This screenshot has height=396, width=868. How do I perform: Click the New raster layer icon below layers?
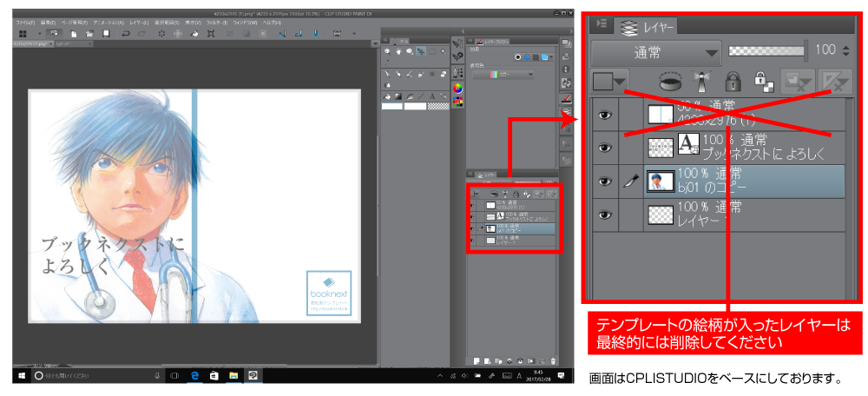pos(477,361)
